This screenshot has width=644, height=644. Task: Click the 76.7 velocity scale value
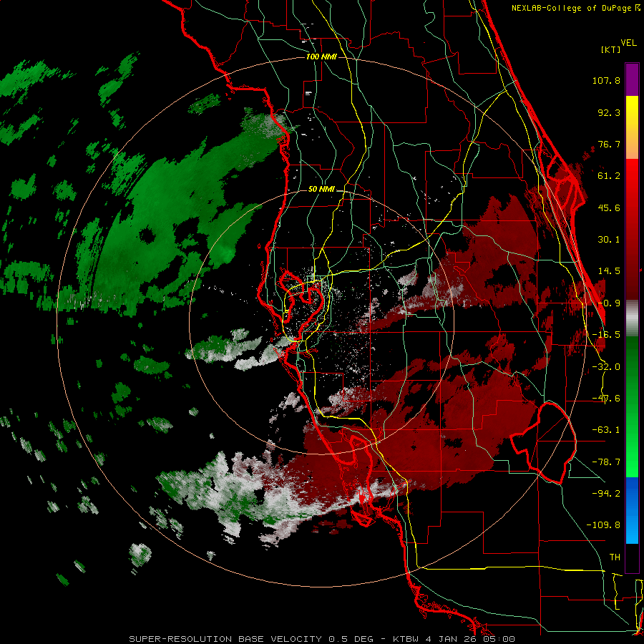(x=609, y=144)
